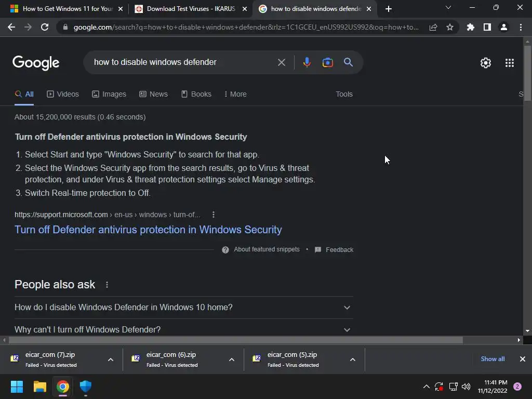
Task: Clear the Google search box with the X
Action: click(281, 62)
